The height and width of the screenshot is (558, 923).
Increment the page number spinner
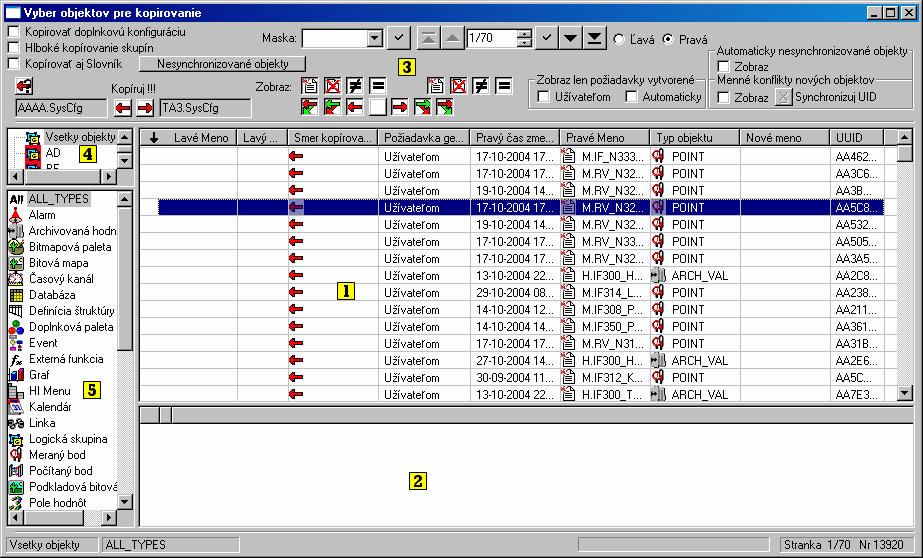[524, 34]
